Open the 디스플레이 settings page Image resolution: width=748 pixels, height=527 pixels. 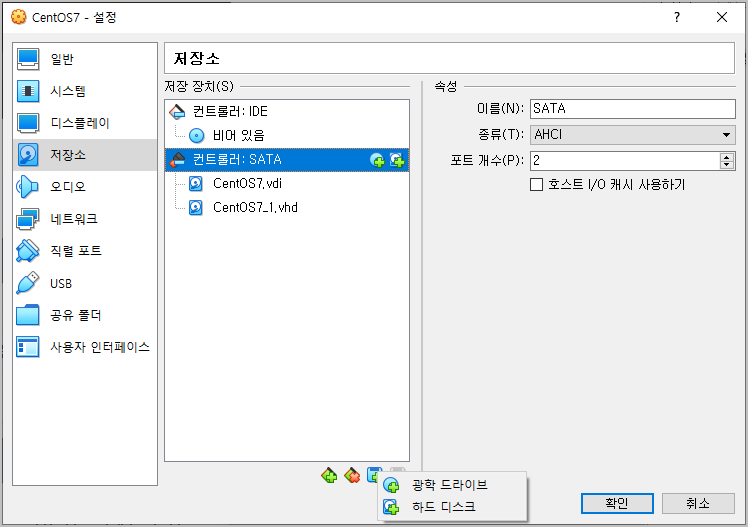point(85,123)
